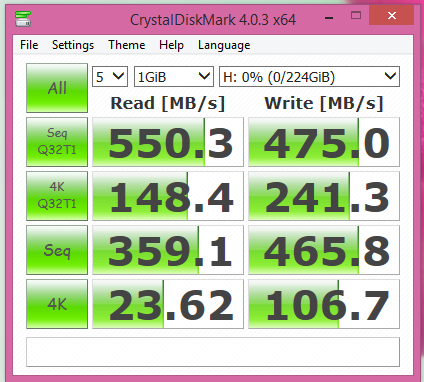Click the empty comment field at bottom

click(213, 352)
